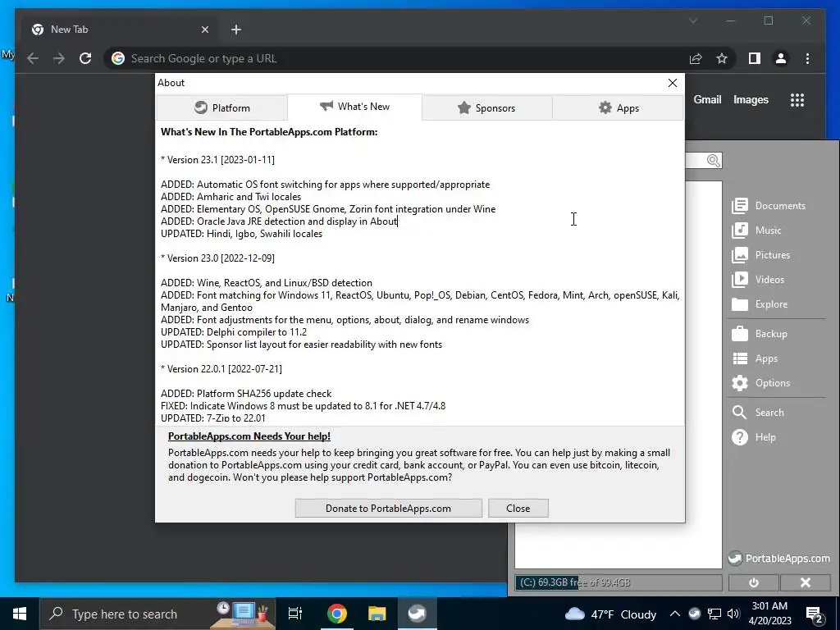
Task: Open weather widget 47°F Cloudy
Action: pos(610,614)
